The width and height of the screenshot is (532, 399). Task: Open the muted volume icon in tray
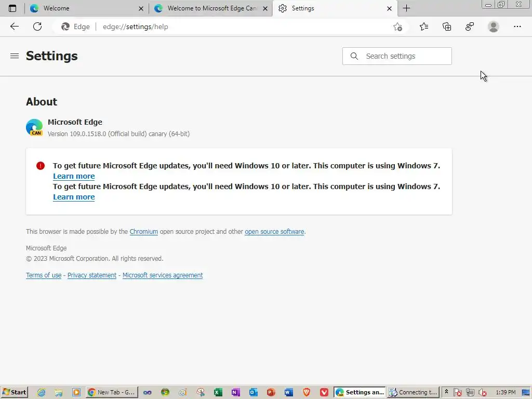(x=482, y=393)
